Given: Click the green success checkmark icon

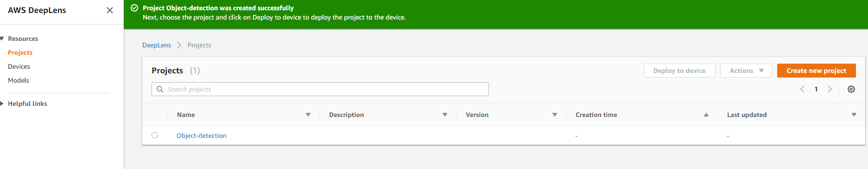Looking at the screenshot, I should pos(134,8).
